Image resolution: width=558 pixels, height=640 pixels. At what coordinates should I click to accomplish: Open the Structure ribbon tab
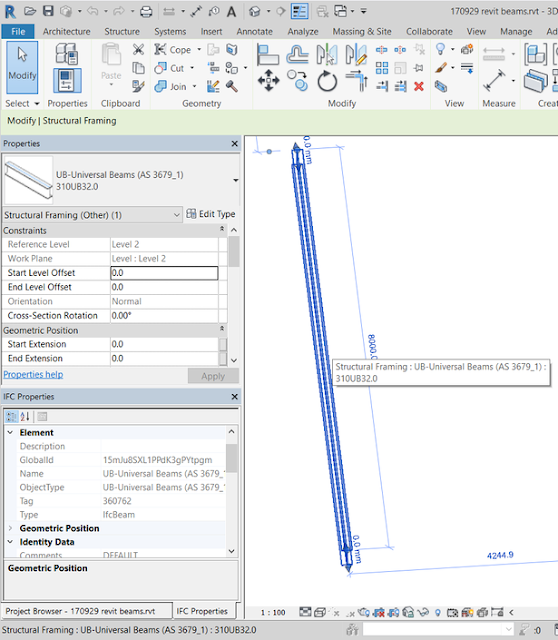(122, 31)
